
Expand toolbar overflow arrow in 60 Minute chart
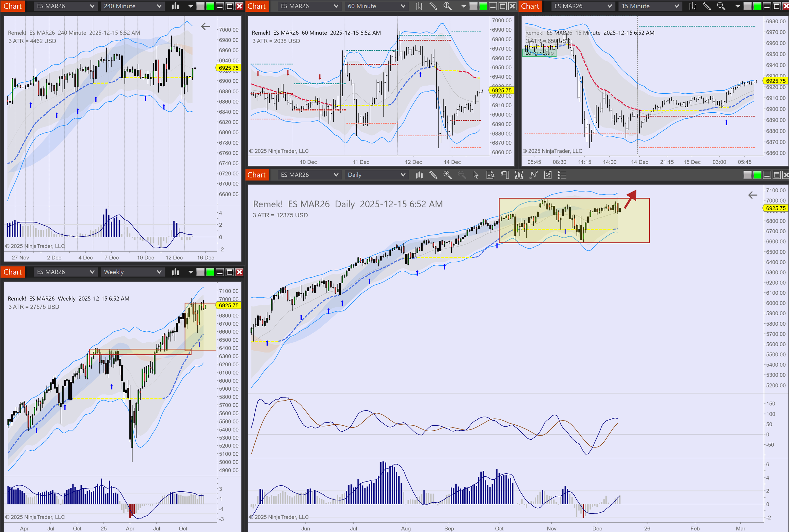464,6
